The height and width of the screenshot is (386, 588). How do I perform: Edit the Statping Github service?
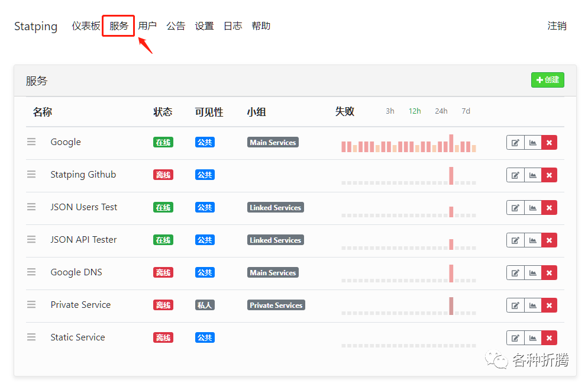[x=515, y=175]
